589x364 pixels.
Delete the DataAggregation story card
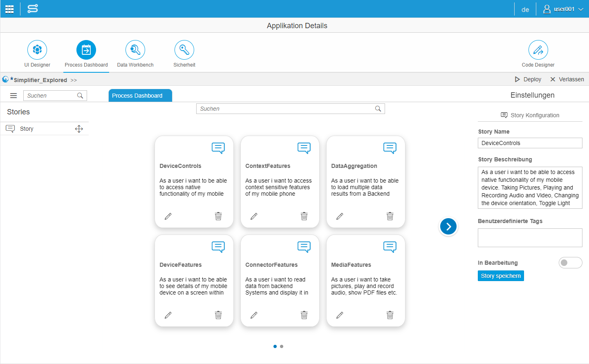coord(390,216)
